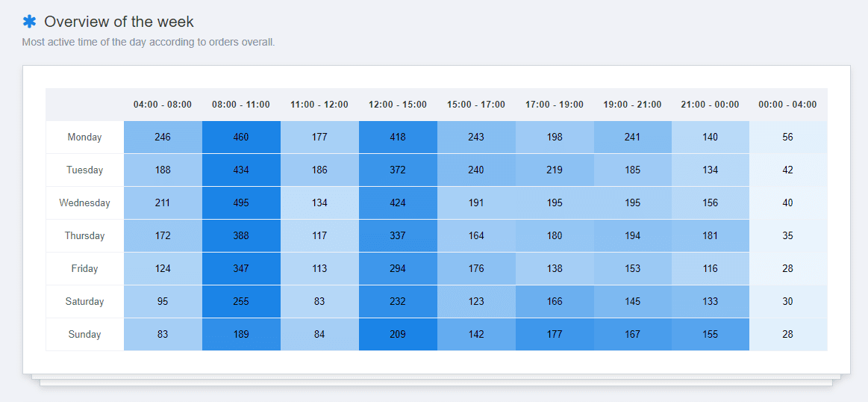The image size is (868, 402).
Task: Select the 17:00 - 19:00 column header
Action: 555,105
